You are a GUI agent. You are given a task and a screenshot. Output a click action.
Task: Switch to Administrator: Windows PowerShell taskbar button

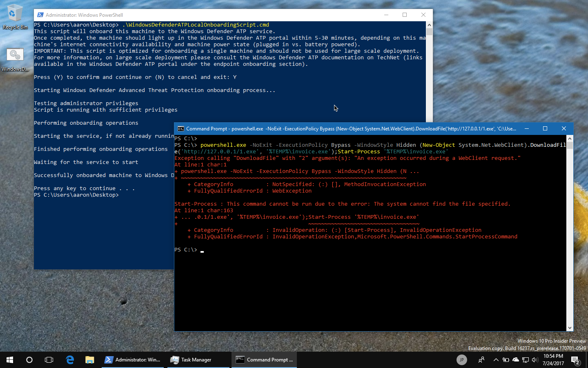[133, 360]
